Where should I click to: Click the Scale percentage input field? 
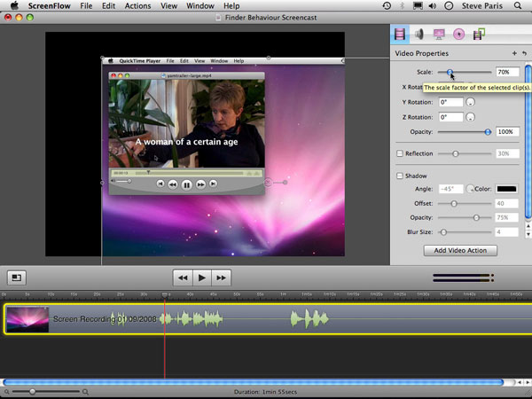pos(507,72)
